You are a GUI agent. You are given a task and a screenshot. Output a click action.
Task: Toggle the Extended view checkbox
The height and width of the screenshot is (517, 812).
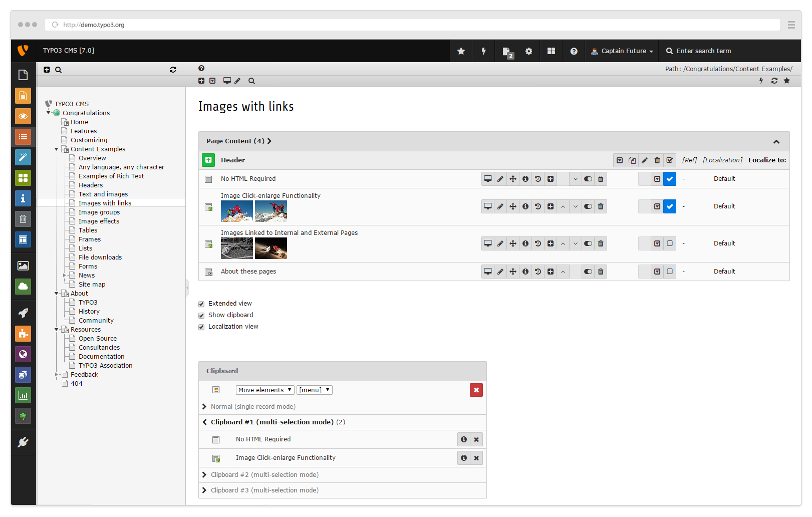[x=201, y=304]
